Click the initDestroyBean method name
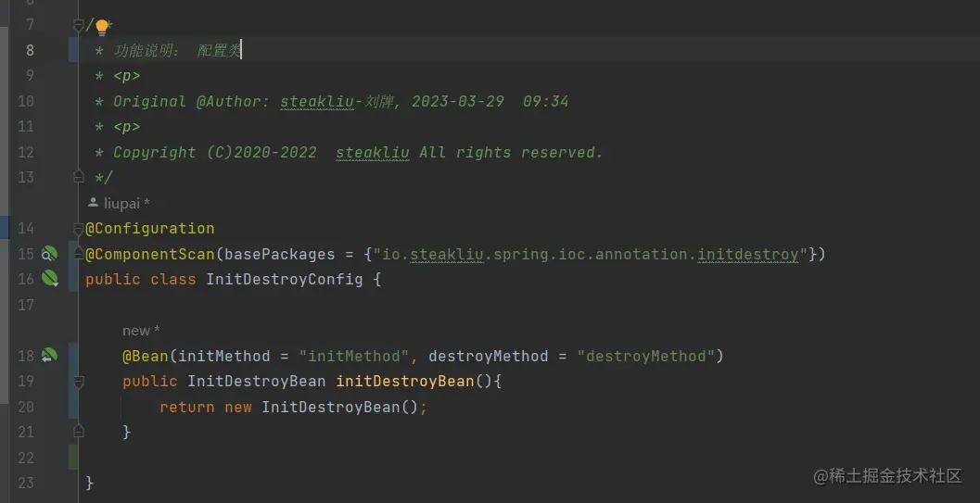The image size is (980, 503). click(405, 381)
